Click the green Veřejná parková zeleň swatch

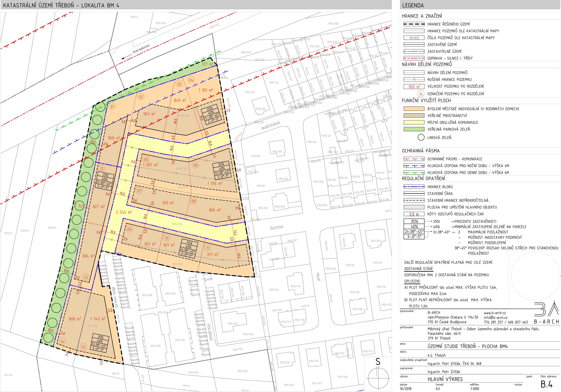[x=414, y=129]
